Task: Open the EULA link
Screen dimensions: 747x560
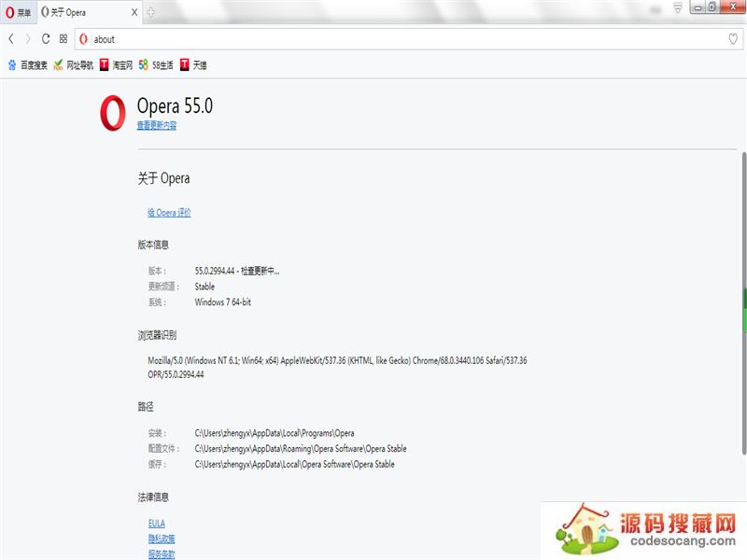Action: coord(156,524)
